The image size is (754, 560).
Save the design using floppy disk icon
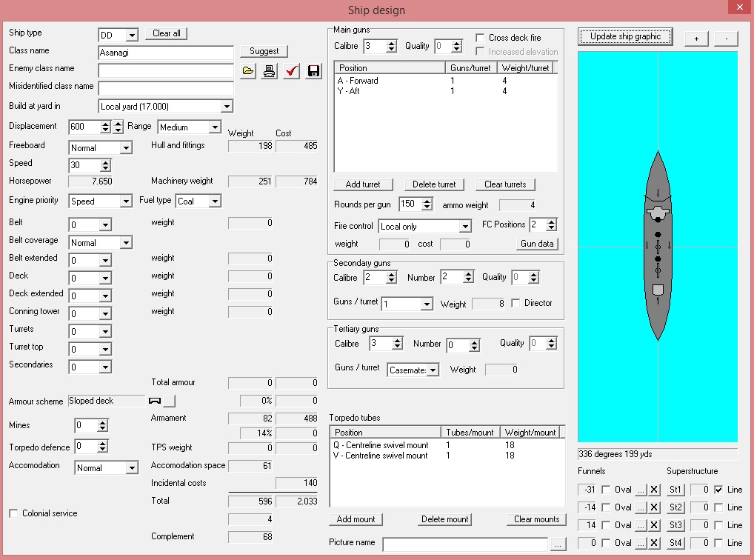coord(313,71)
